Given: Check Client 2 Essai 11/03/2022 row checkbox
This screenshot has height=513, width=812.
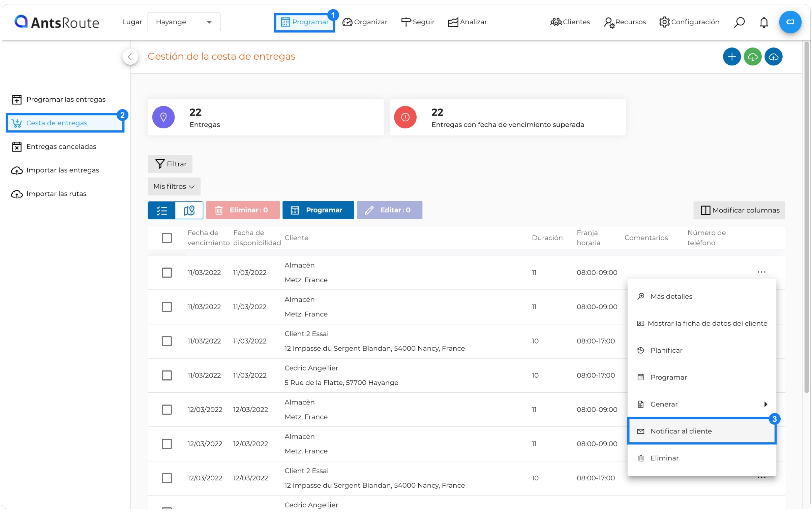Looking at the screenshot, I should [x=167, y=341].
